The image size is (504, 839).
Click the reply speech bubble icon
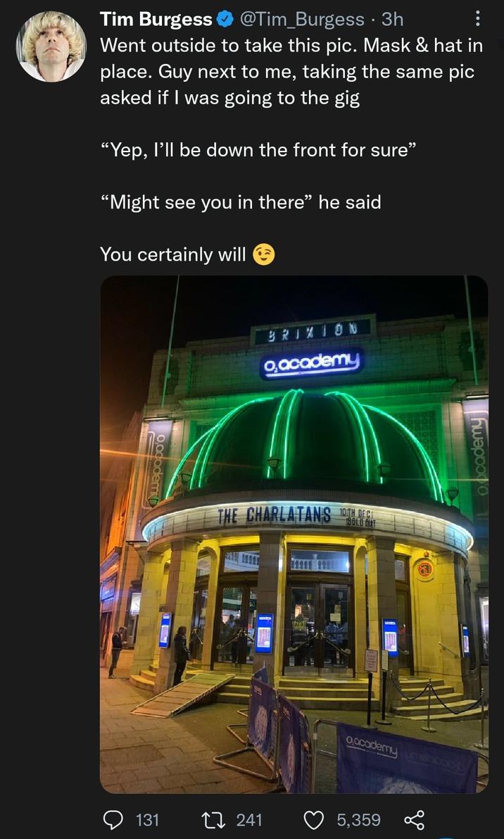(x=113, y=819)
